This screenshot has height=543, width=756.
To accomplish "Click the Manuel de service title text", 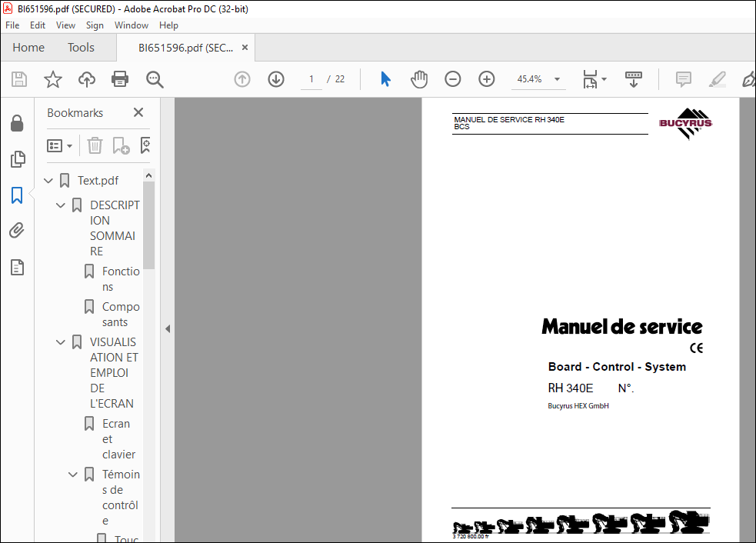I will (x=622, y=326).
